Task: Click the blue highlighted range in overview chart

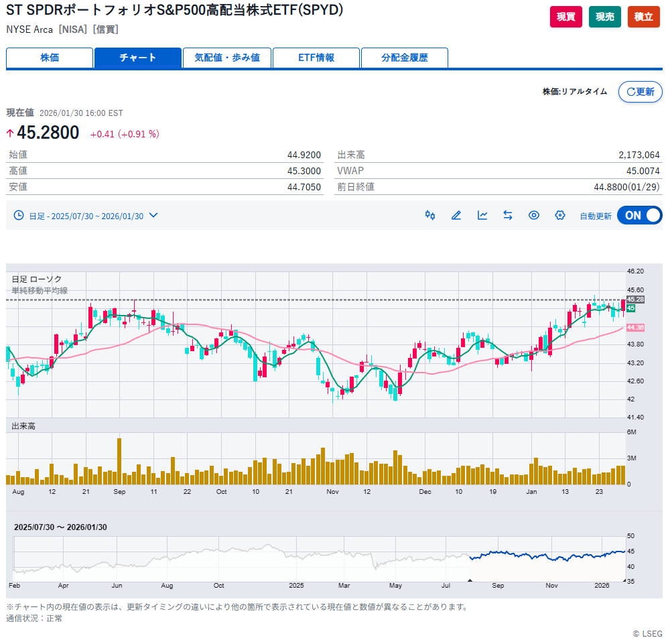Action: (546, 556)
